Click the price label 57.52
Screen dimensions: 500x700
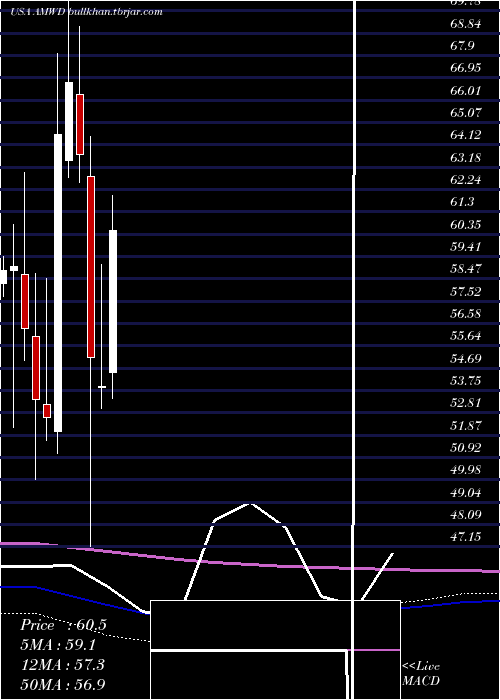[466, 292]
